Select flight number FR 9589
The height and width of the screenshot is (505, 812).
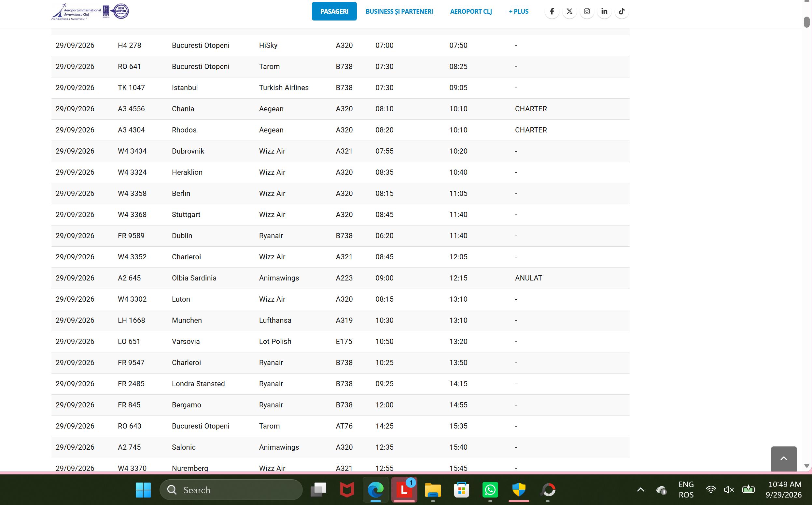click(131, 236)
